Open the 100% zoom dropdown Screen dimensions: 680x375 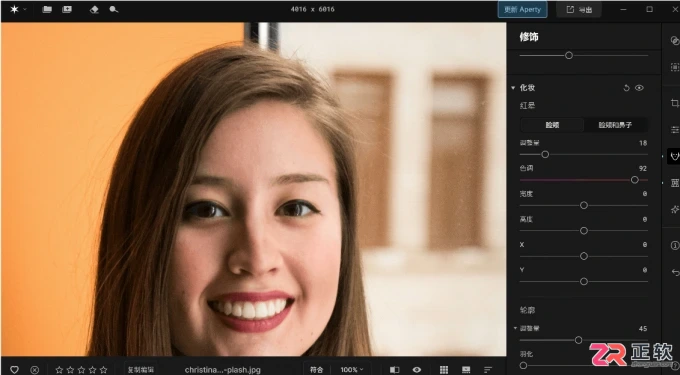[x=352, y=370]
